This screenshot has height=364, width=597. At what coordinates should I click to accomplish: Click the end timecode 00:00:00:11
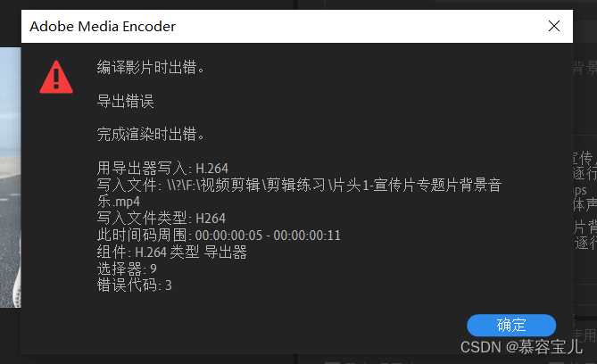[x=307, y=236]
